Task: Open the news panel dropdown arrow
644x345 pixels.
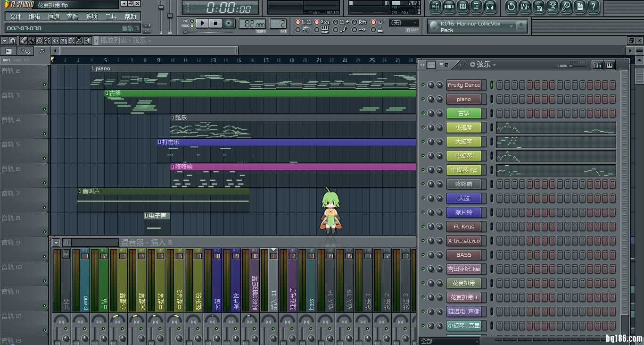Action: point(511,26)
